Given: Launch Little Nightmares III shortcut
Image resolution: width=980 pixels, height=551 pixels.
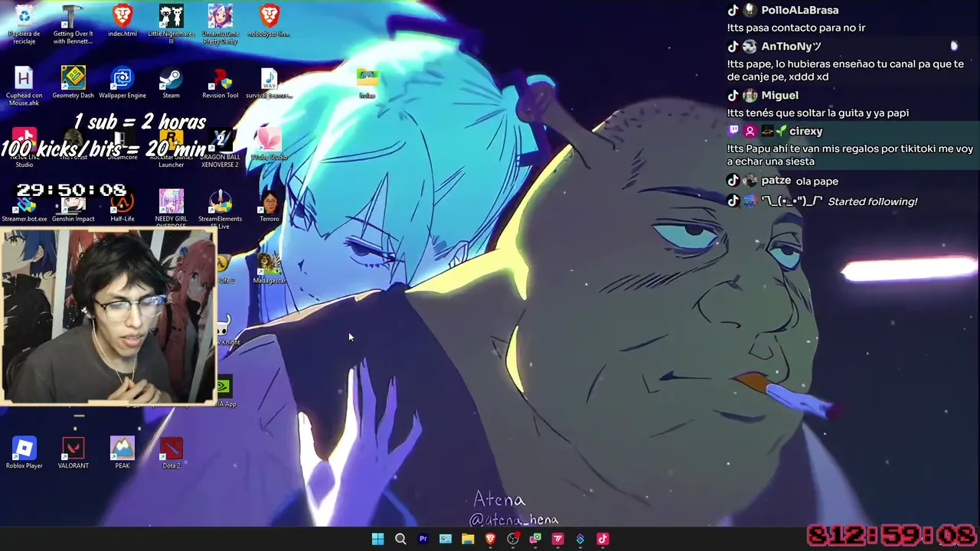Looking at the screenshot, I should [x=171, y=24].
